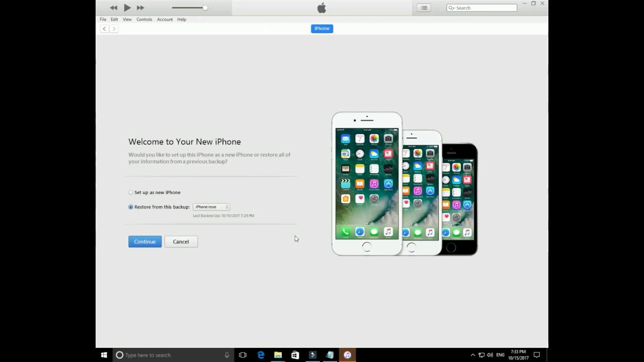Click the Last Backed Up date text

click(x=223, y=216)
